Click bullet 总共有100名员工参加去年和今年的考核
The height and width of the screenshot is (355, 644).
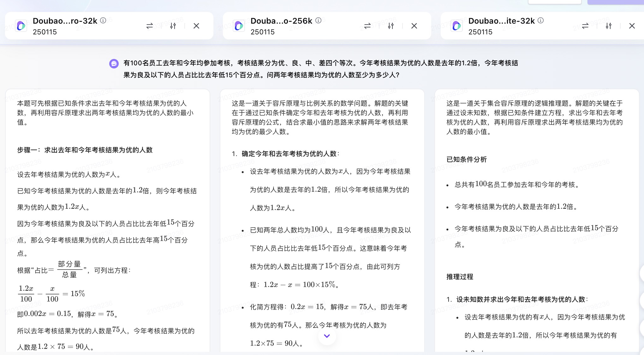(x=517, y=184)
